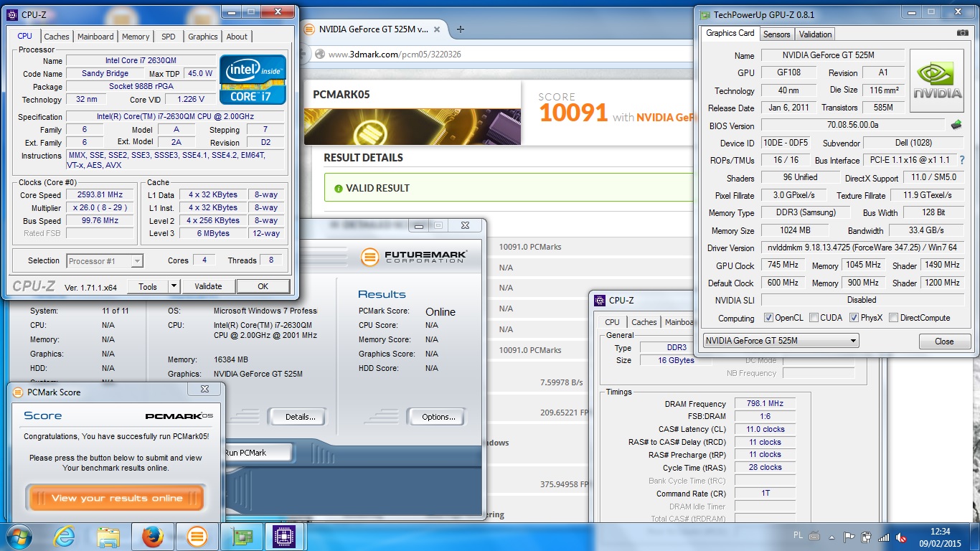980x551 pixels.
Task: Open power plug battery tray icon
Action: pyautogui.click(x=867, y=536)
